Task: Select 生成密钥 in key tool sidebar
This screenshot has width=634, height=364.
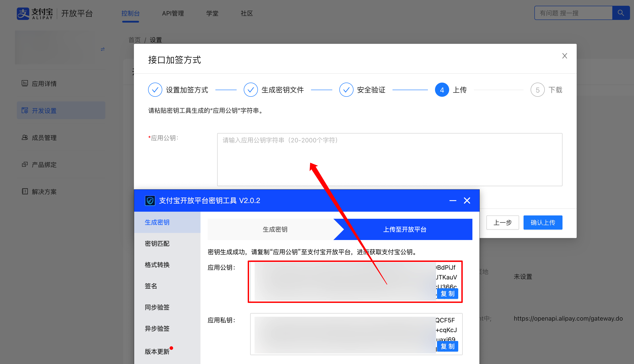Action: (x=167, y=222)
